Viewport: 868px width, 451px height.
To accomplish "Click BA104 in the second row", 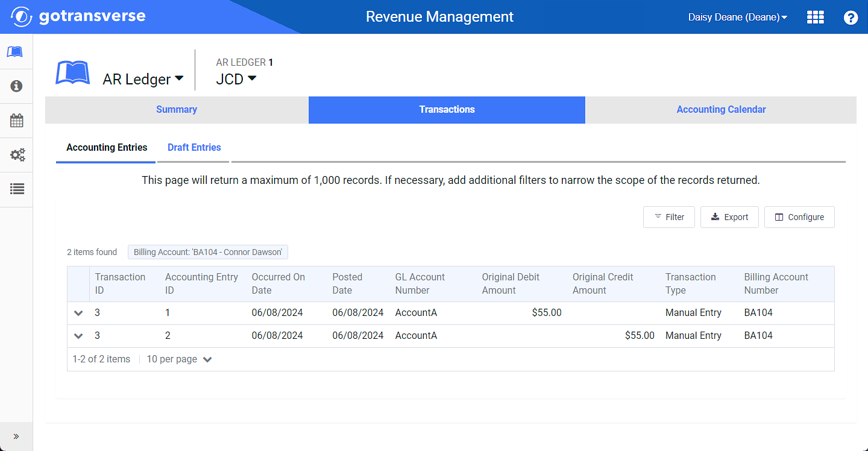I will [x=758, y=336].
